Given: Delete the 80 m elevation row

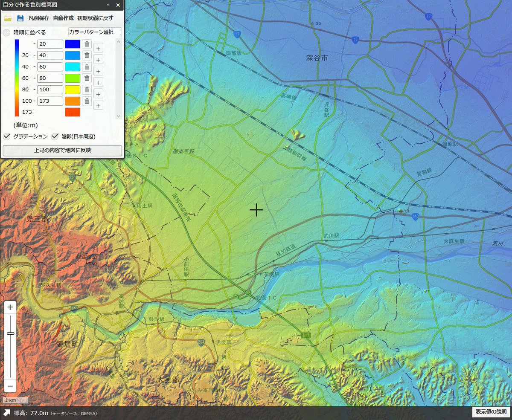Looking at the screenshot, I should click(x=87, y=78).
